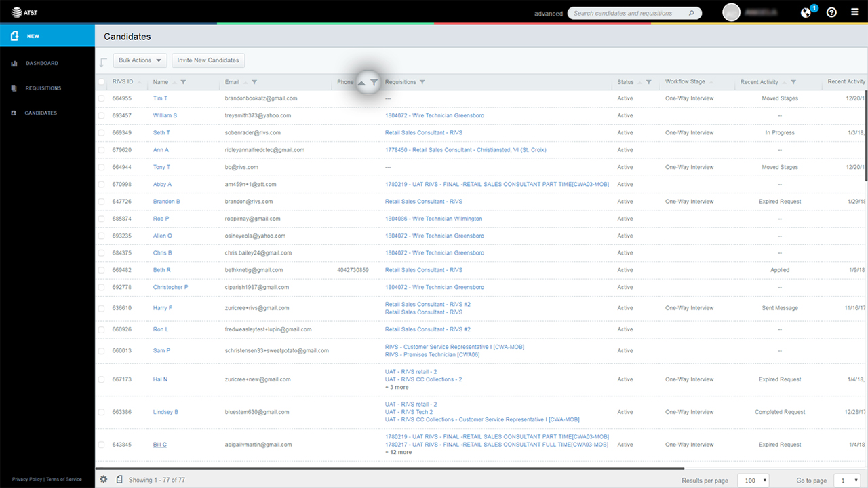Click 'Showing 1 - 77 of 77' text

coord(157,480)
